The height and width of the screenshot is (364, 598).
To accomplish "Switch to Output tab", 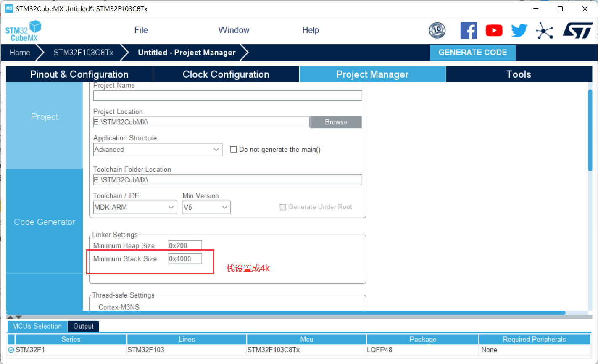I will point(83,326).
